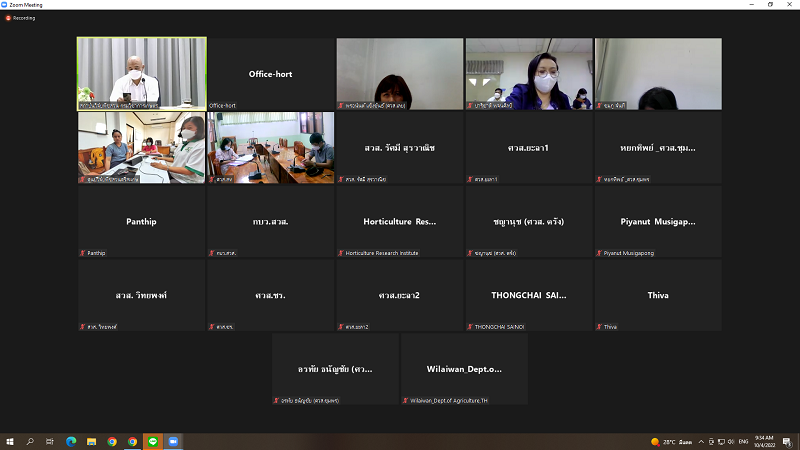The height and width of the screenshot is (450, 800).
Task: Select the Horticulture Research Institute tile
Action: coord(399,221)
